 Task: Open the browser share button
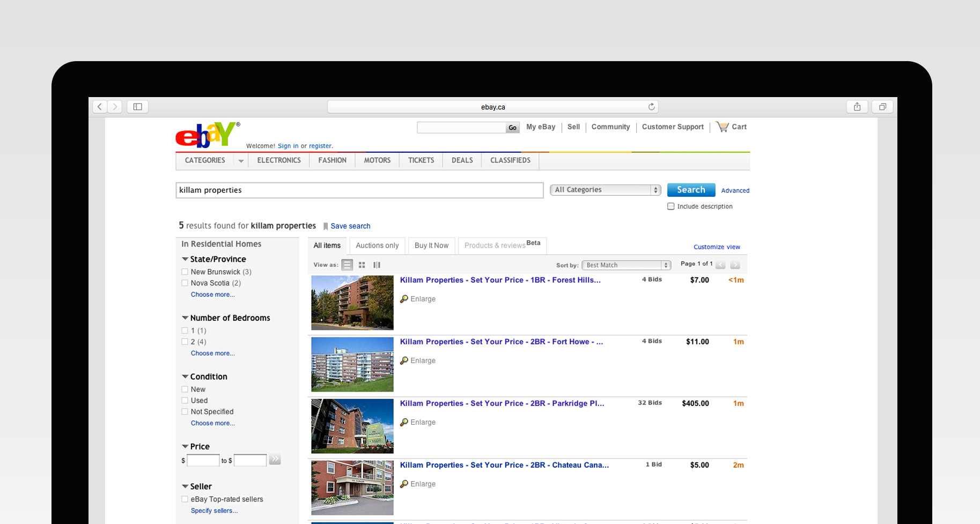click(857, 107)
